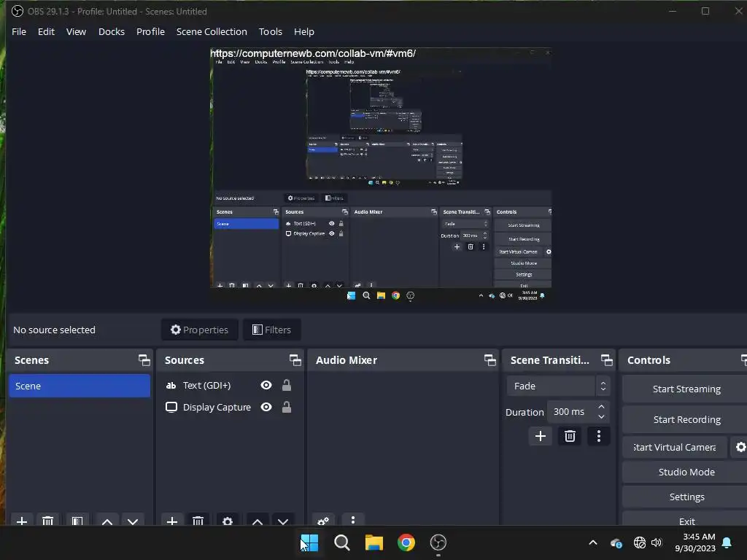Open the Windows Start menu
Viewport: 747px width, 560px height.
point(309,542)
